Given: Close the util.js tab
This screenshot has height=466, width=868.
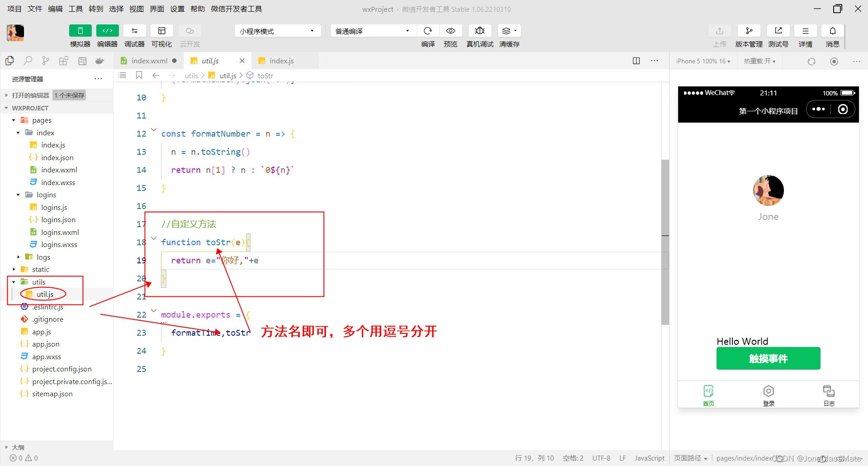Looking at the screenshot, I should pyautogui.click(x=242, y=61).
